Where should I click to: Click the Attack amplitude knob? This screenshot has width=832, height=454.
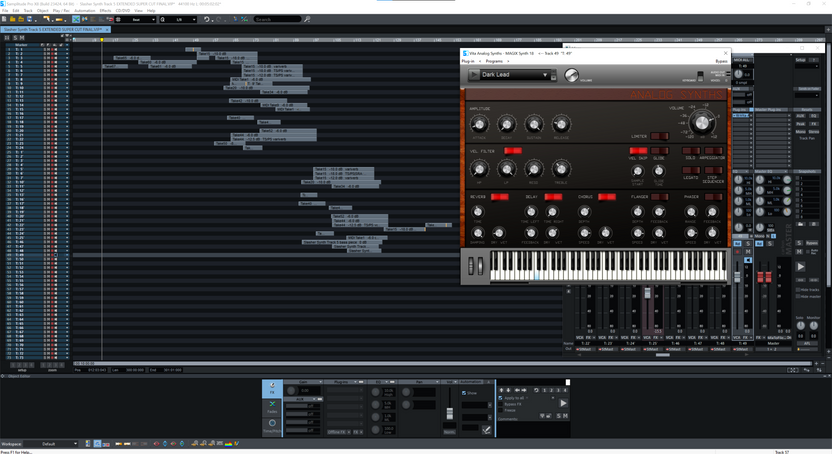(x=479, y=125)
